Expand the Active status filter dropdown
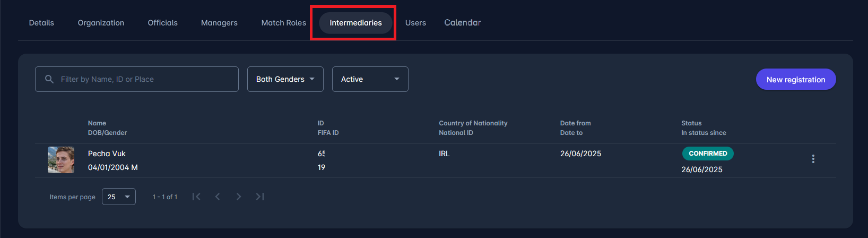868x238 pixels. 370,79
